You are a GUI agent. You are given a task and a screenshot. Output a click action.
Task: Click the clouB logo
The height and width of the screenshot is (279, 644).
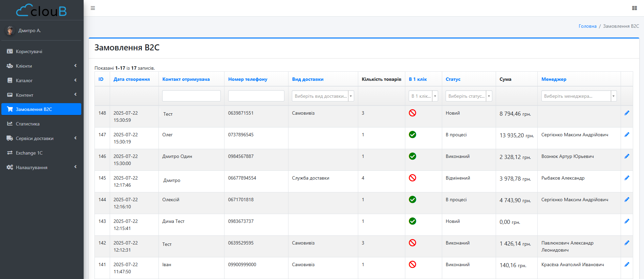pyautogui.click(x=41, y=10)
